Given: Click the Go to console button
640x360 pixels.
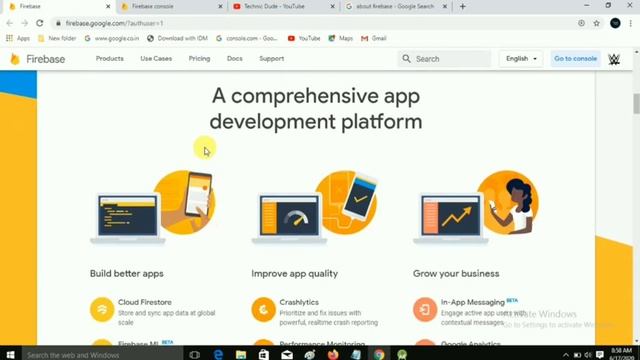Looking at the screenshot, I should 576,59.
